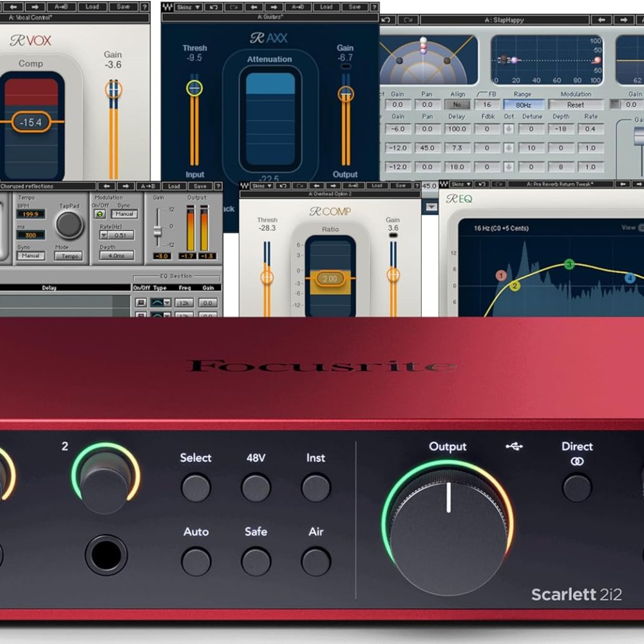Screen dimensions: 644x644
Task: Toggle the Direct monitor button
Action: (577, 488)
